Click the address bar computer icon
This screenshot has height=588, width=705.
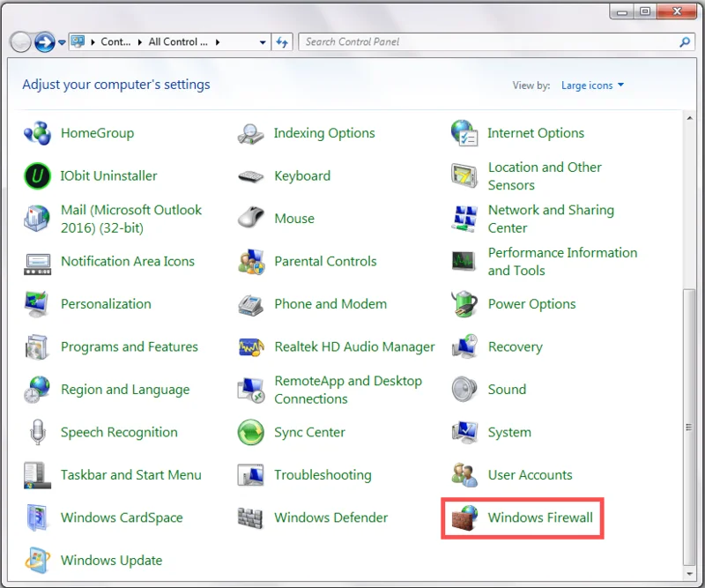(78, 41)
